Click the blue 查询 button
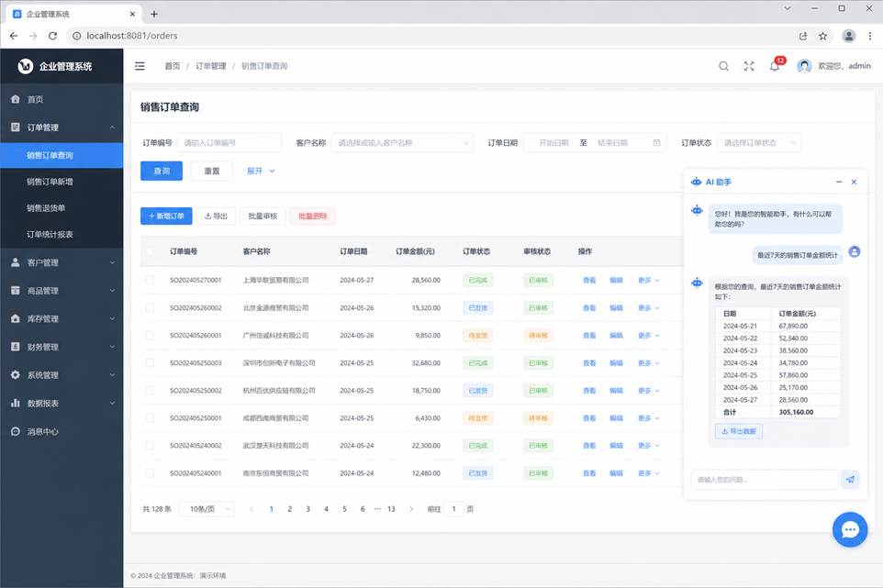The width and height of the screenshot is (883, 588). coord(162,171)
